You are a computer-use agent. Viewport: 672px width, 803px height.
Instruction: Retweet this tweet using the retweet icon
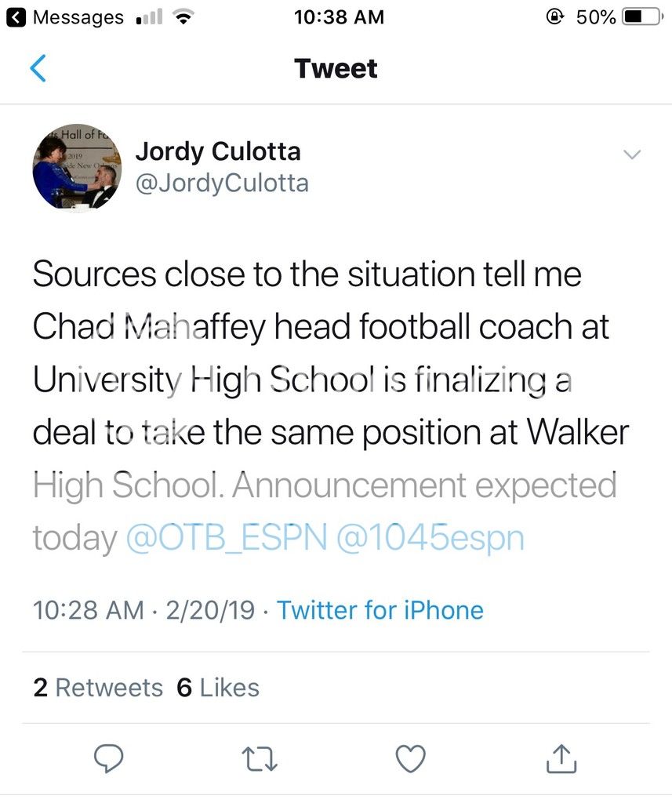tap(259, 758)
